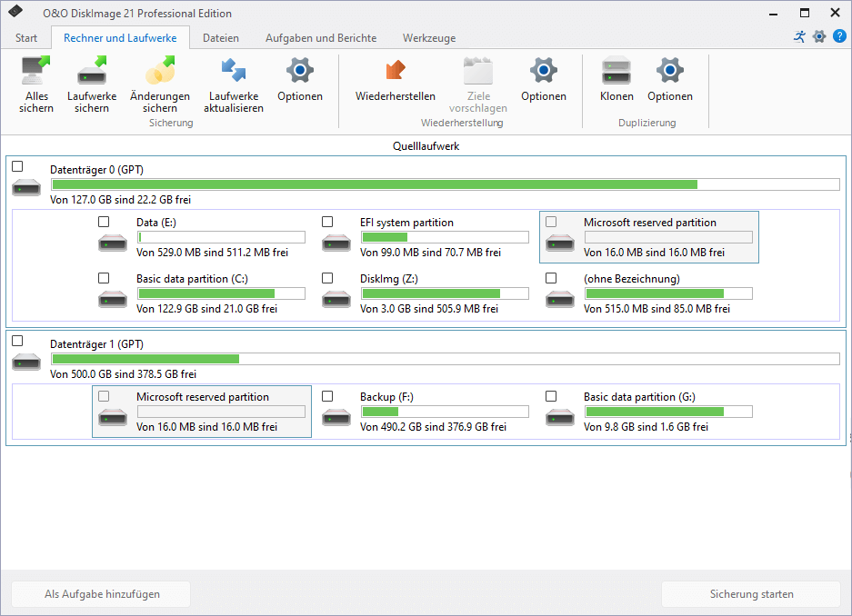Choose the Laufwerke sichern ribbon icon
The image size is (852, 616).
point(92,71)
